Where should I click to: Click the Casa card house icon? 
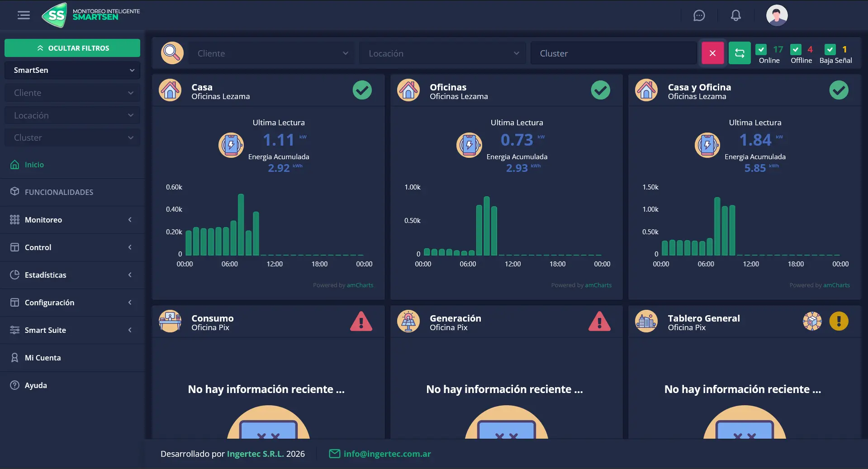coord(170,90)
